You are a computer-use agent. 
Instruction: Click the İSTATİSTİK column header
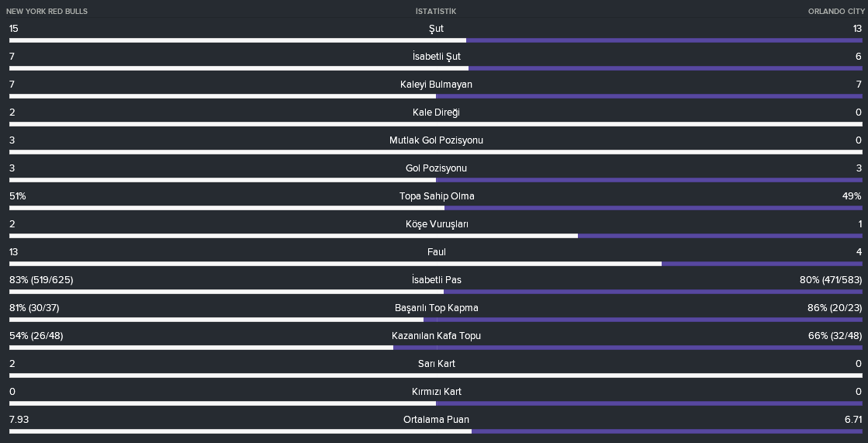[436, 11]
